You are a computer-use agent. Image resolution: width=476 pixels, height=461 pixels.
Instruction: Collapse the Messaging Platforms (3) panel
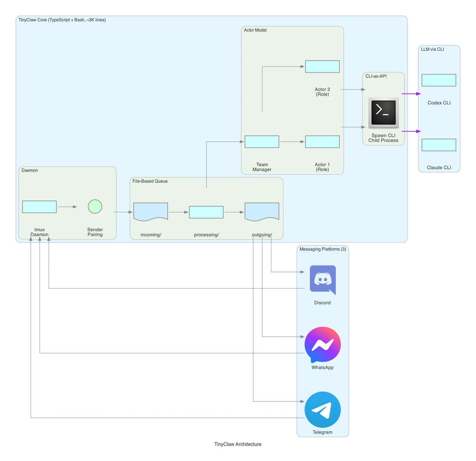pyautogui.click(x=323, y=249)
